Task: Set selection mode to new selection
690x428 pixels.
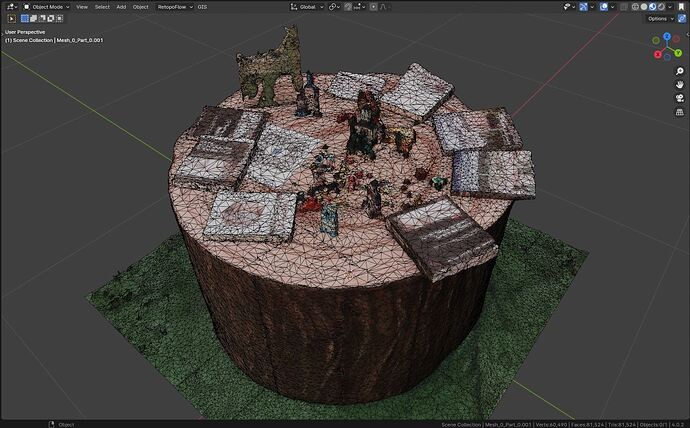Action: [x=25, y=18]
